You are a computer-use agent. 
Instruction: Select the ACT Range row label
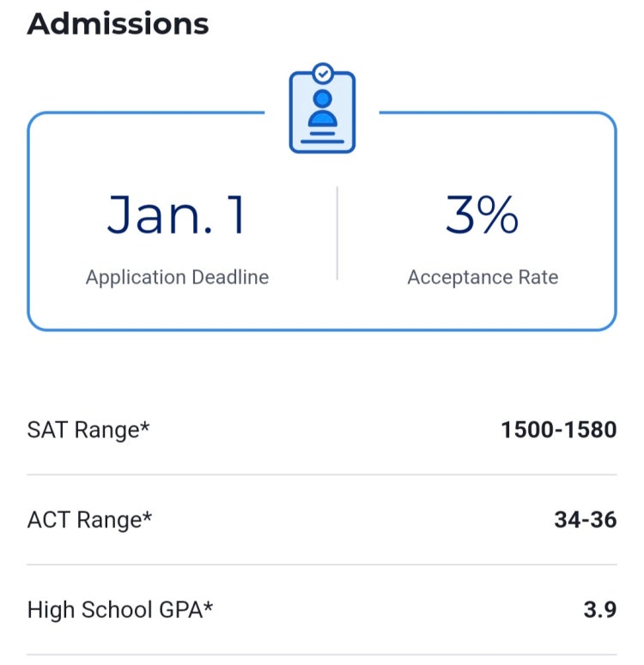coord(89,520)
